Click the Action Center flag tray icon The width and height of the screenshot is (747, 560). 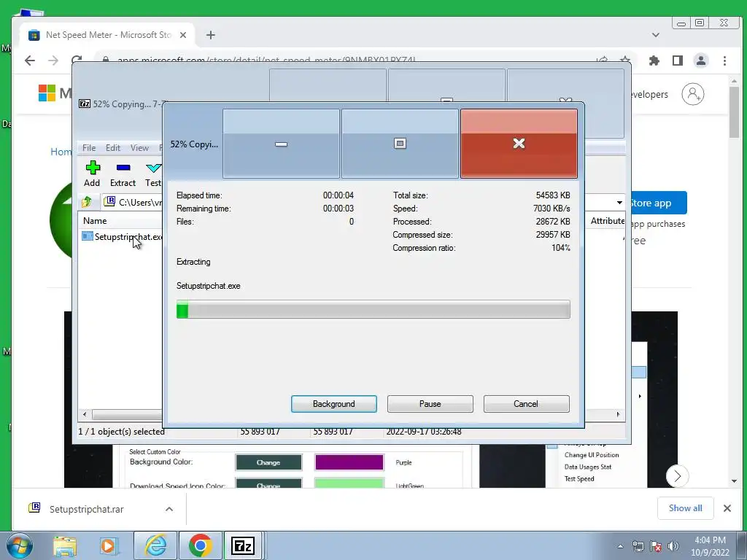(656, 546)
